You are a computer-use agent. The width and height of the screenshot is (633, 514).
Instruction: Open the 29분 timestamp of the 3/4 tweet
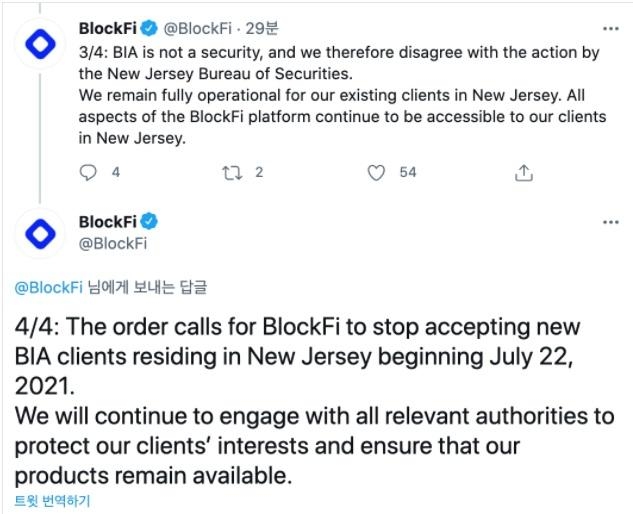262,28
